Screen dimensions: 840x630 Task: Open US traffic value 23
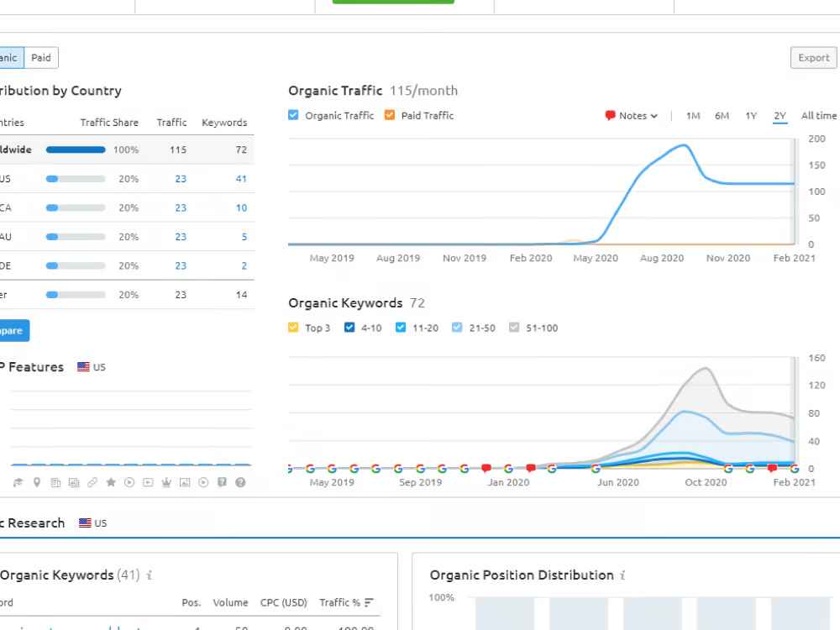tap(181, 179)
